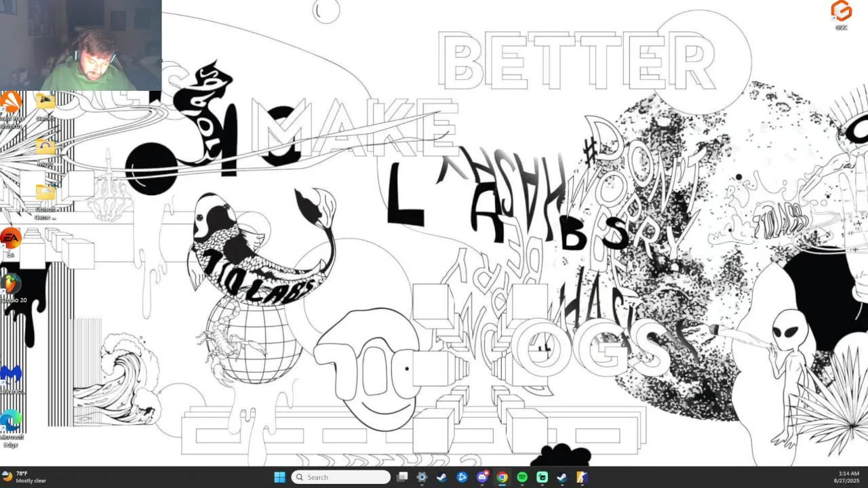Open the Ubisoft Game folder shortcut
Image resolution: width=868 pixels, height=488 pixels.
(45, 202)
